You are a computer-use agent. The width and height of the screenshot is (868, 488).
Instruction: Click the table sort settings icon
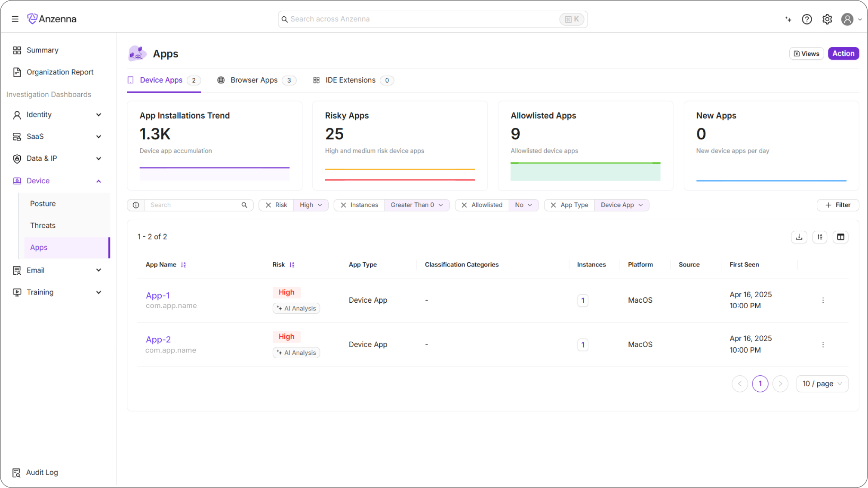coord(820,237)
